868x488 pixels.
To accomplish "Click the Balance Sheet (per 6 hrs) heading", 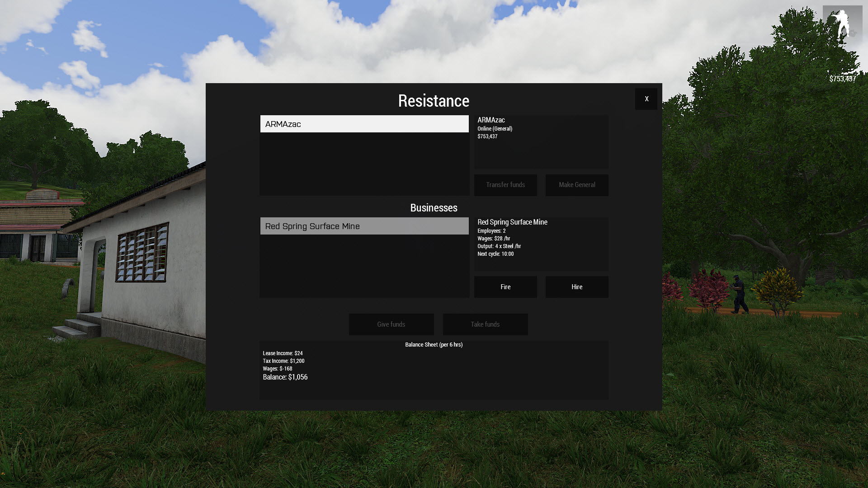I will pyautogui.click(x=434, y=345).
